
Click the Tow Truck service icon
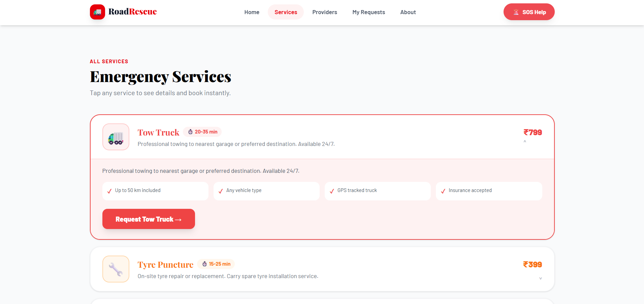116,137
